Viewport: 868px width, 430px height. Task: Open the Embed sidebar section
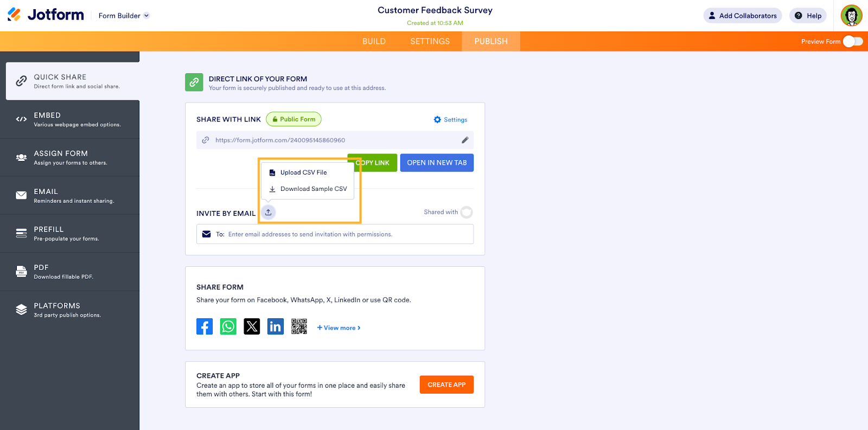coord(69,119)
